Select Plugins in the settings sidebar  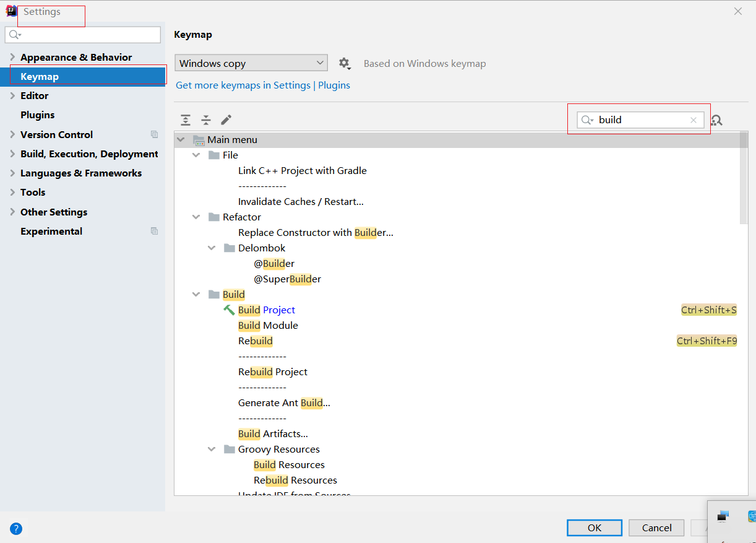pyautogui.click(x=38, y=115)
